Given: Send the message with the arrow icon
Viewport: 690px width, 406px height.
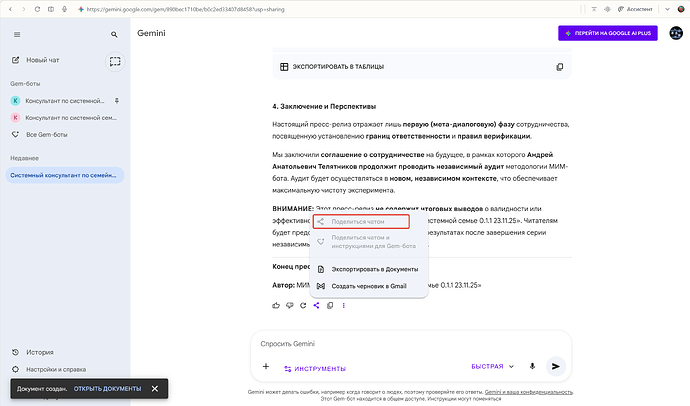Looking at the screenshot, I should 556,366.
